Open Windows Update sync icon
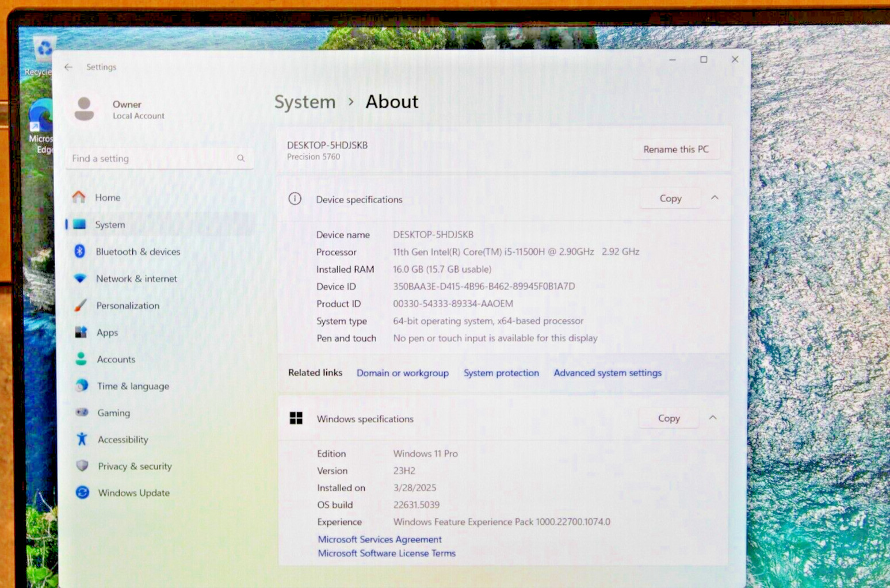The height and width of the screenshot is (588, 890). 83,492
